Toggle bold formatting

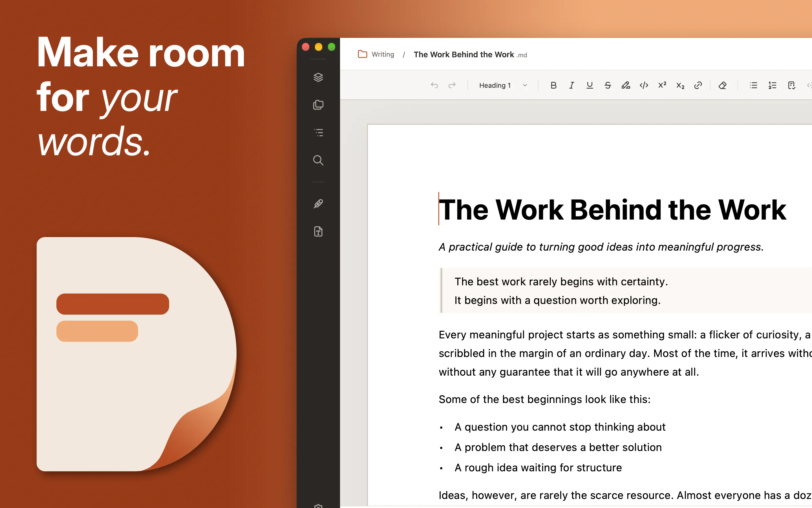point(554,85)
